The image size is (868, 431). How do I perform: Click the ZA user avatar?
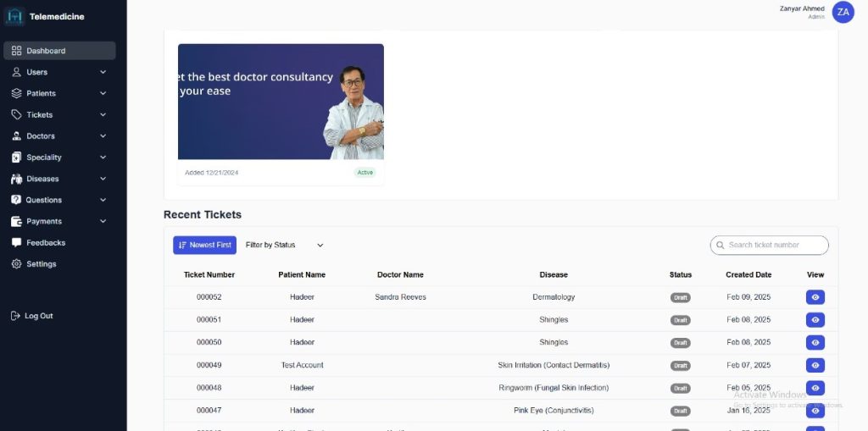click(x=843, y=12)
